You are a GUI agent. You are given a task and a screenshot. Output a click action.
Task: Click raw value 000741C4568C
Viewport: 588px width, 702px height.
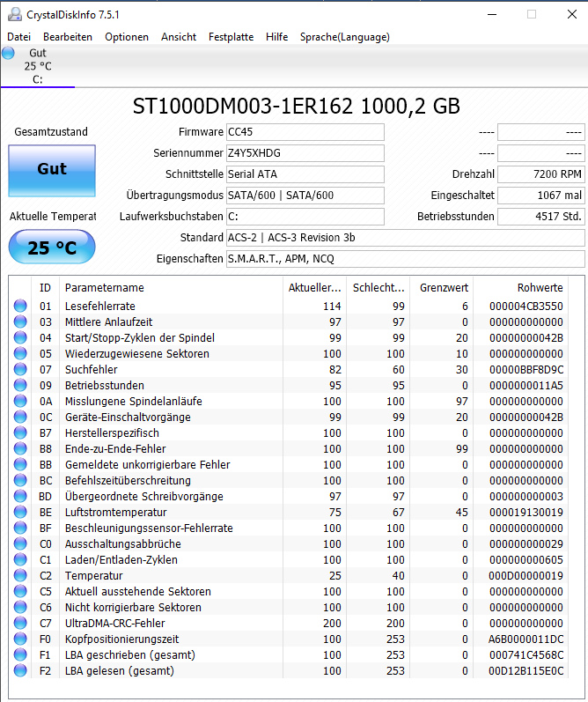pos(526,655)
